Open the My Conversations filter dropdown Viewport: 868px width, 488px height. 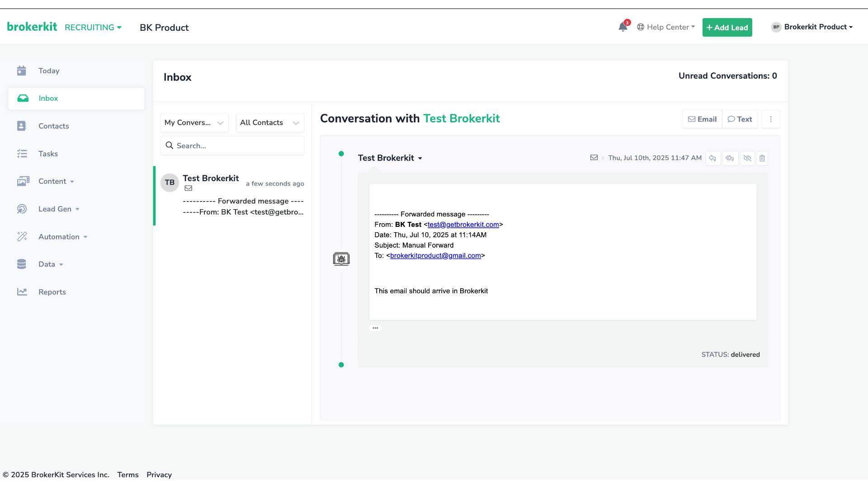[194, 123]
